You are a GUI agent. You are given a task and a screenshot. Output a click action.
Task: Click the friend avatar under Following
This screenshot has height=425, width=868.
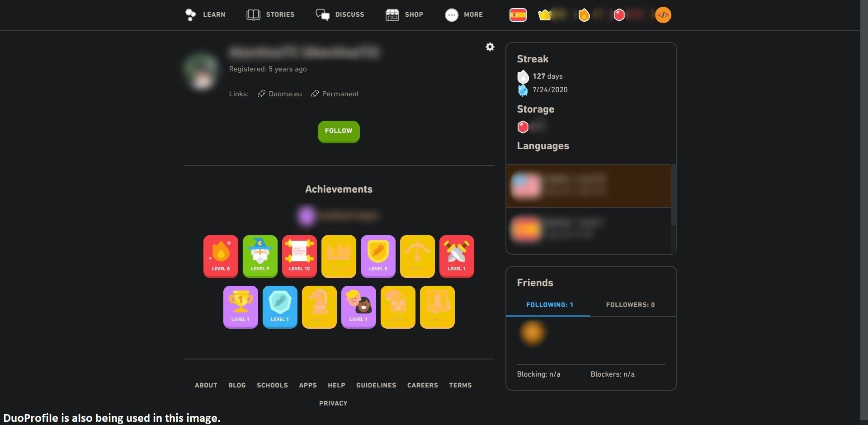click(533, 333)
